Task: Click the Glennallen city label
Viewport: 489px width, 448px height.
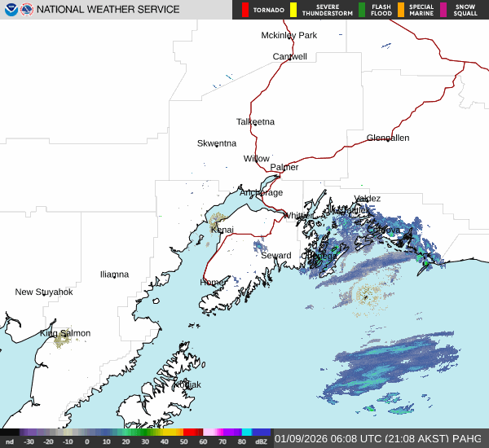Action: pyautogui.click(x=387, y=138)
